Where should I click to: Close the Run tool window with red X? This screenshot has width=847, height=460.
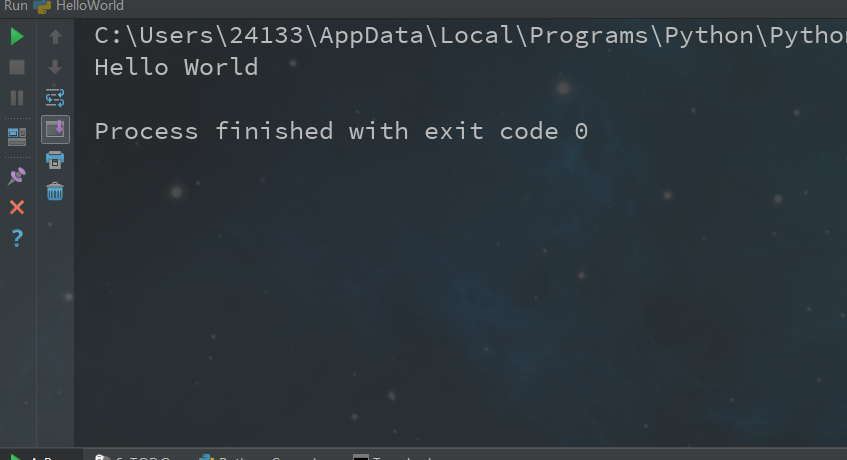point(17,207)
